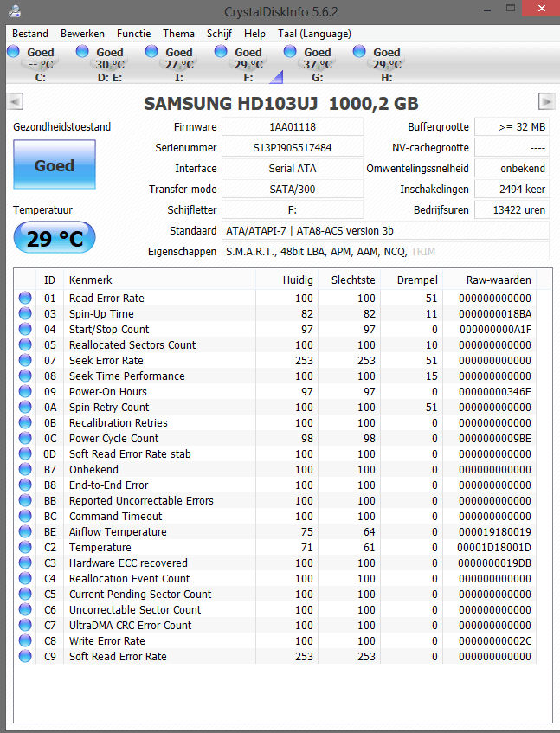560x733 pixels.
Task: Click the Bedrijfsuren field 13422 uren
Action: coord(512,210)
